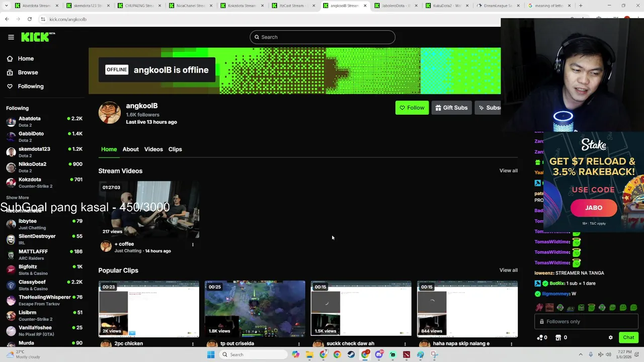Click the address bar URL
The height and width of the screenshot is (362, 644).
pos(68,19)
